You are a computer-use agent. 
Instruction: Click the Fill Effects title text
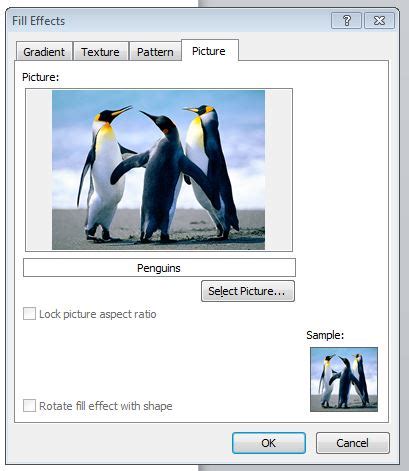coord(39,21)
